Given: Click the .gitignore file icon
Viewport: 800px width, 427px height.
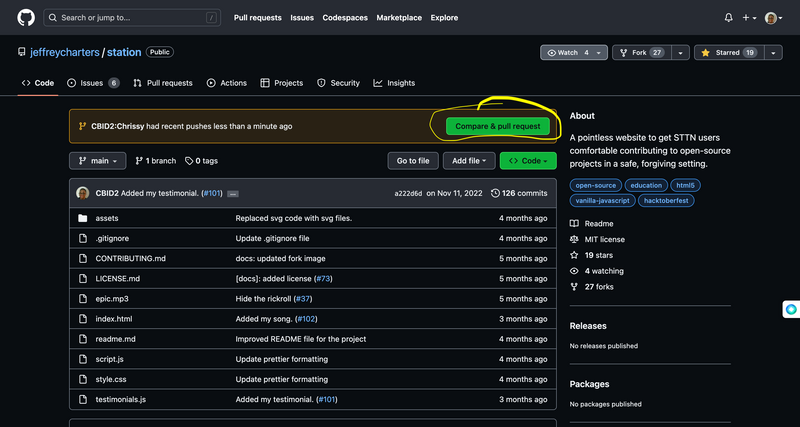Looking at the screenshot, I should tap(83, 238).
